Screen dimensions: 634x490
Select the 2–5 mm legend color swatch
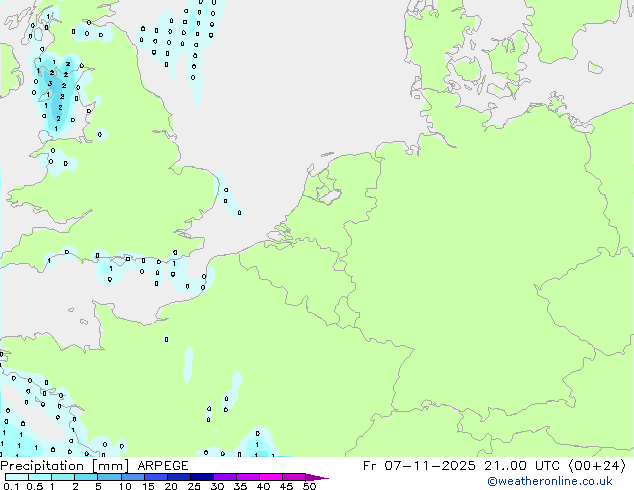(86, 477)
